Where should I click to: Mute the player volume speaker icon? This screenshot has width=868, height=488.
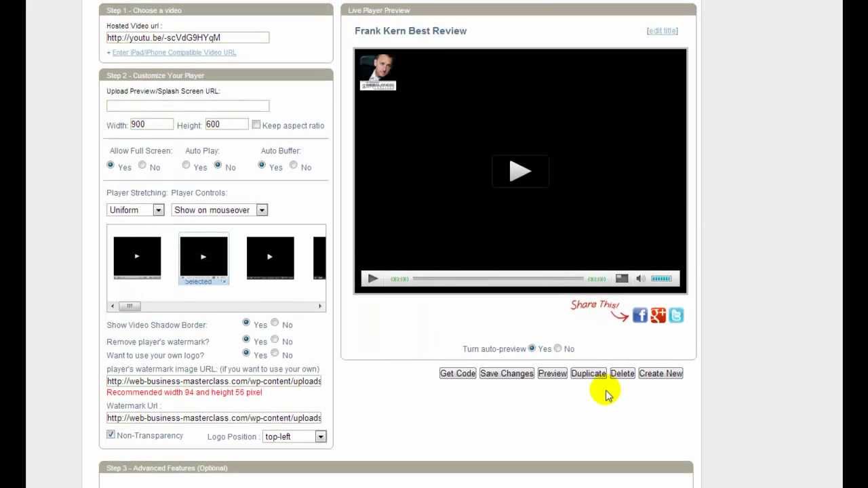(x=641, y=279)
